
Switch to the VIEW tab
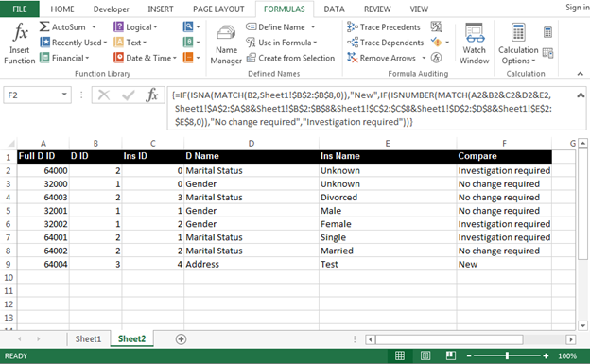click(x=419, y=9)
